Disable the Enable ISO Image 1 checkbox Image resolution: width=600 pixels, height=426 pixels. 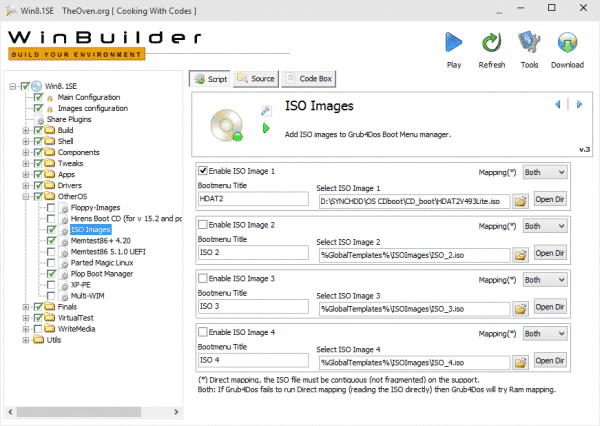[204, 171]
